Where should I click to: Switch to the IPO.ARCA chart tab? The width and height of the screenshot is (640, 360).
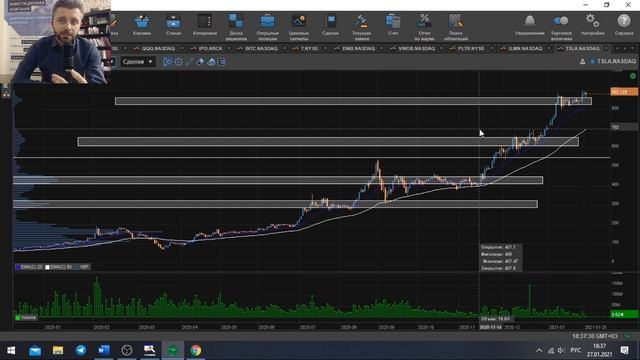pyautogui.click(x=210, y=49)
